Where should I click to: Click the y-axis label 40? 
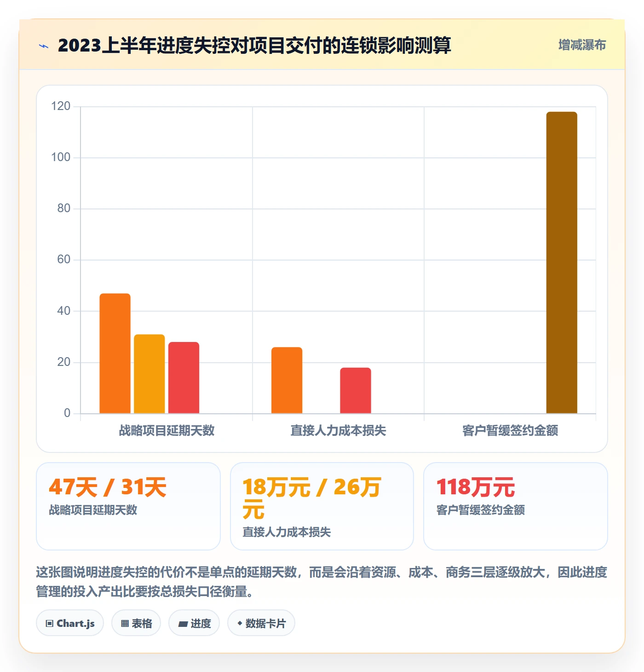pos(64,311)
